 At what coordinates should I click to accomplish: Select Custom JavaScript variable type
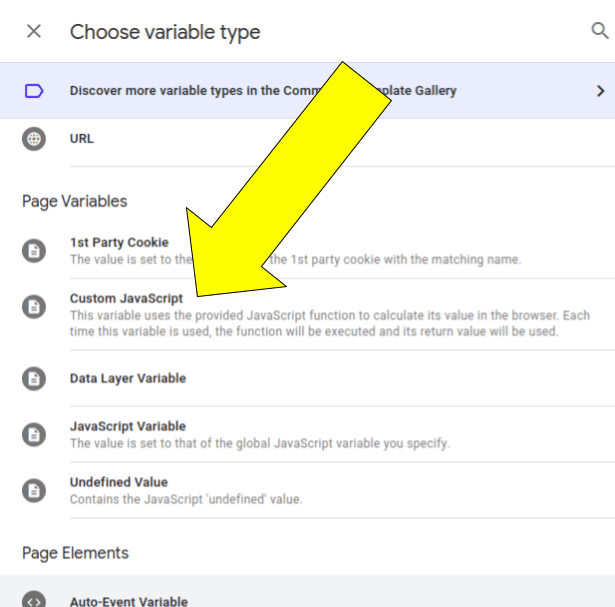click(x=126, y=298)
